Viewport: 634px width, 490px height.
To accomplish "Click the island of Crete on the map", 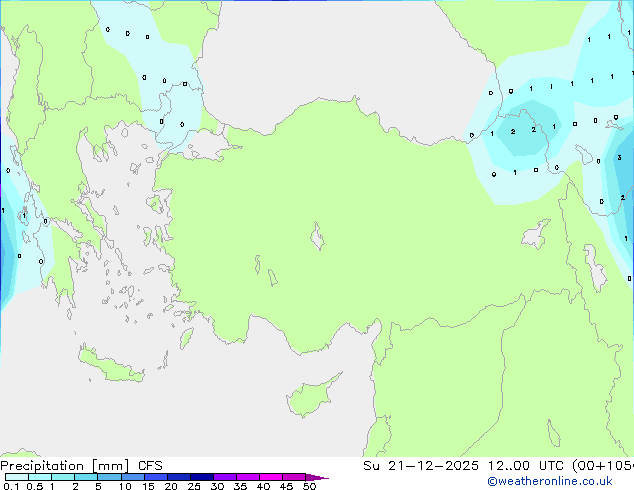I will tap(111, 365).
